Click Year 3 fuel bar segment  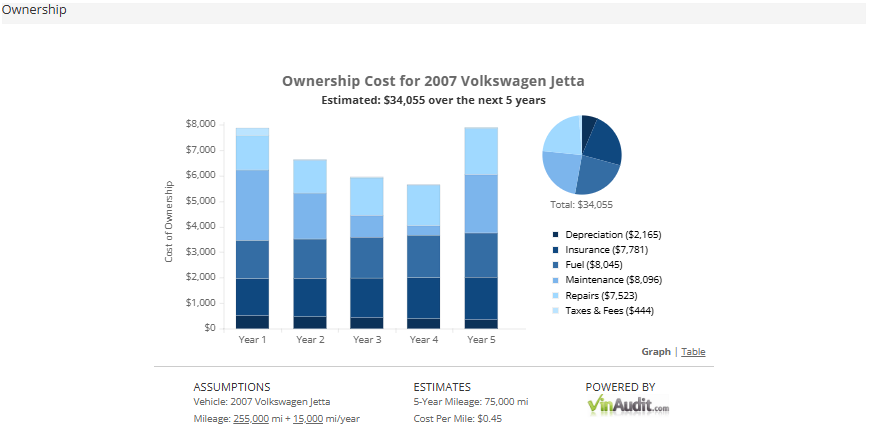click(367, 258)
